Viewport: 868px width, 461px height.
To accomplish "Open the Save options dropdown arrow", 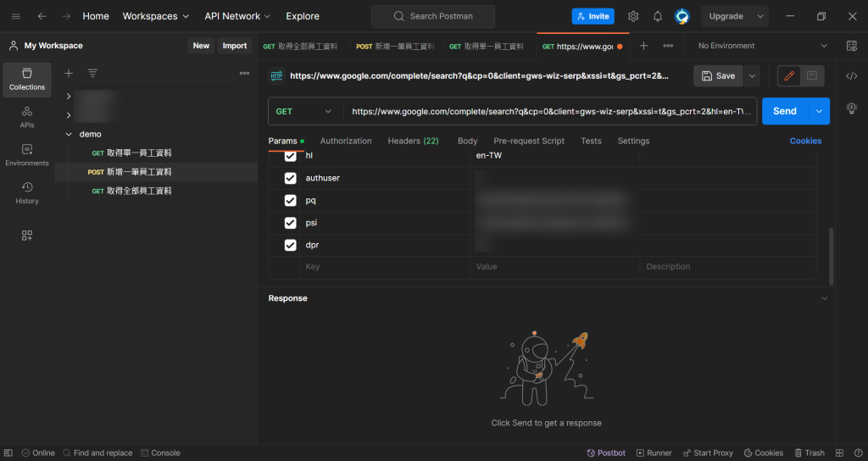I will tap(752, 75).
